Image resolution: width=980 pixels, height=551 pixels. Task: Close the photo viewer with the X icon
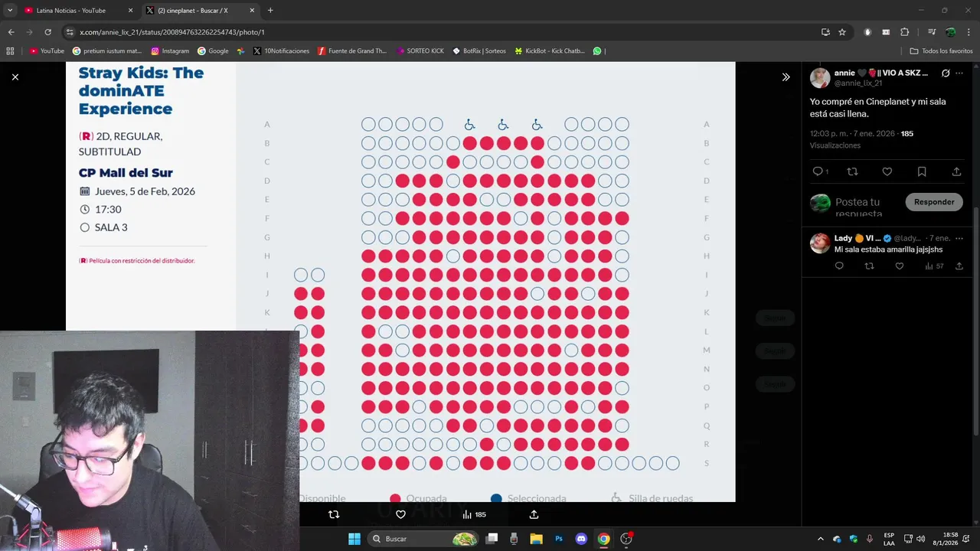click(15, 77)
